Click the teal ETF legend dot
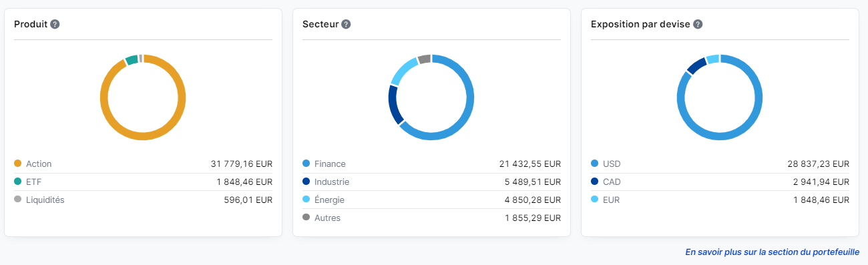Viewport: 868px width, 265px height. pos(18,182)
